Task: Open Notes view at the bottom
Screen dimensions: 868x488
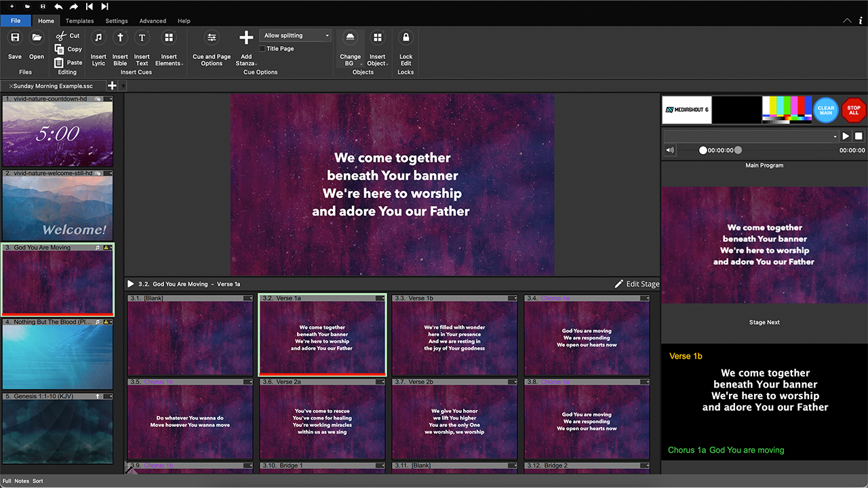Action: tap(22, 481)
